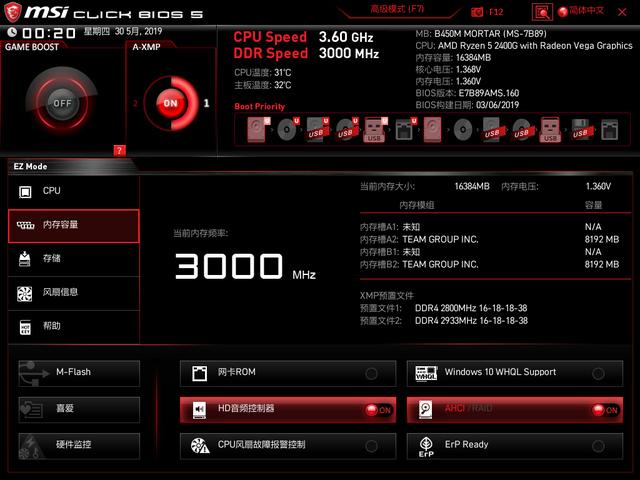640x480 pixels.
Task: Select the last network boot icon without U badge
Action: coord(609,130)
